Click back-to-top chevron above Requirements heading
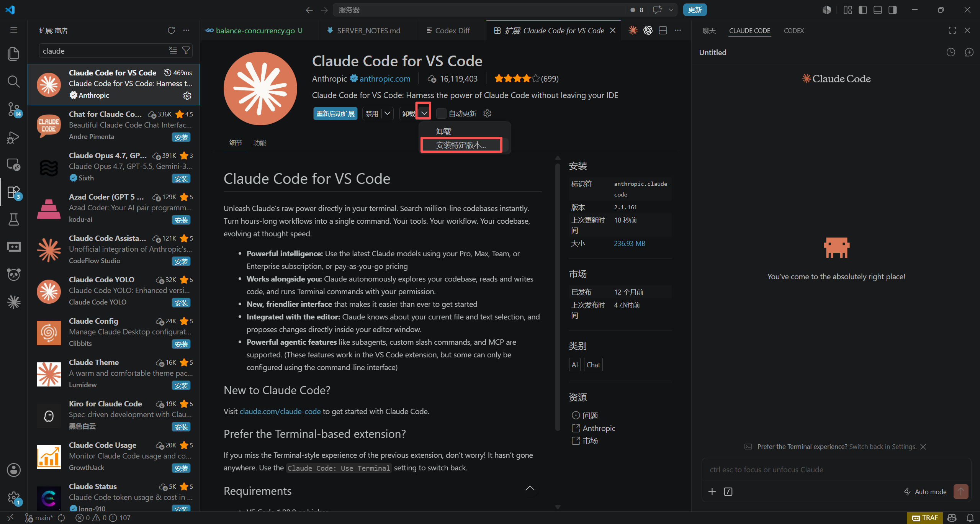 (x=530, y=488)
